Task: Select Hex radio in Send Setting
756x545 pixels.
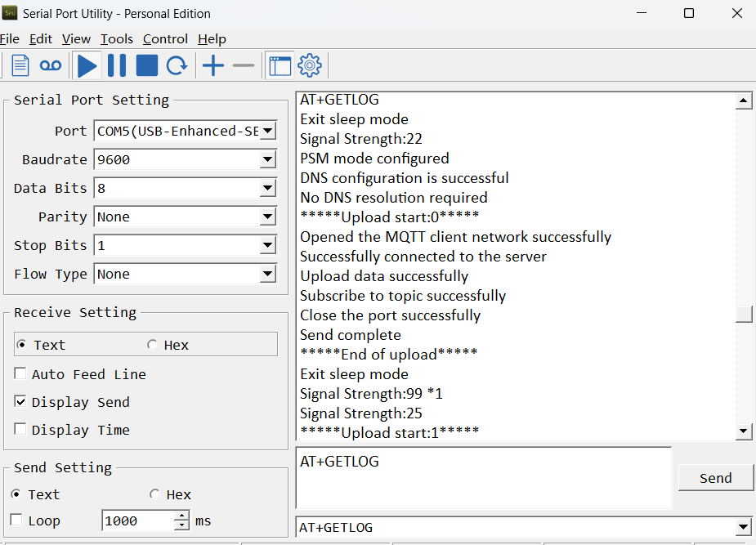Action: (x=154, y=494)
